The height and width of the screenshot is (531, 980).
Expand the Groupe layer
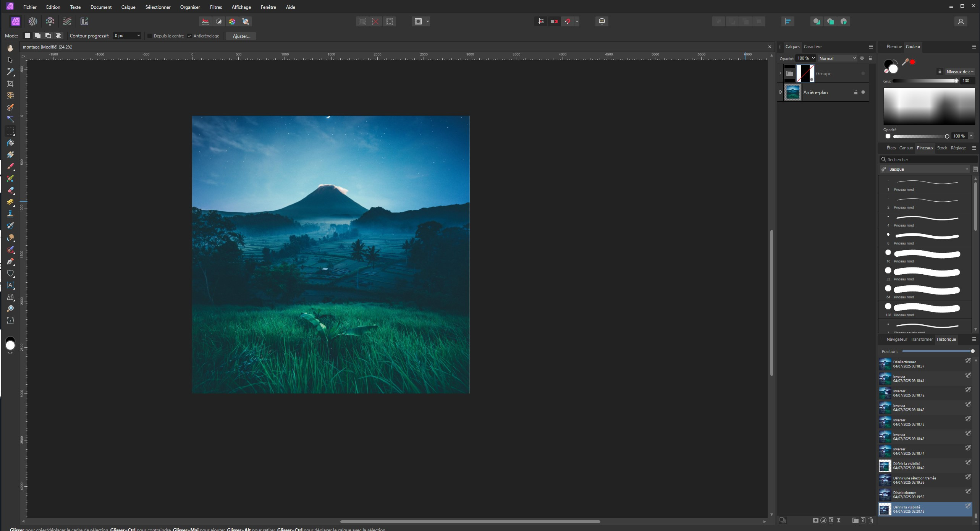point(780,73)
